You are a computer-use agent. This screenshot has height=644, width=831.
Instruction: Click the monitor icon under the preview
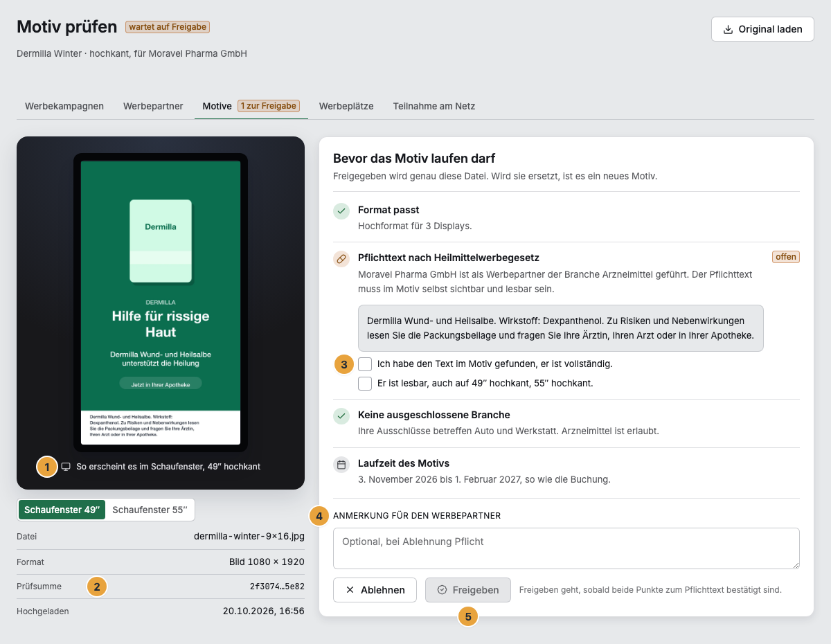(x=66, y=467)
